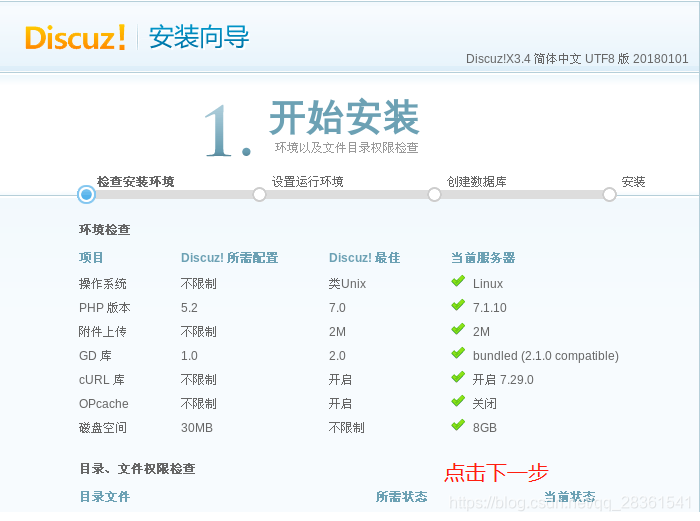
Task: Click the 磁盘空间 row label
Action: 103,428
